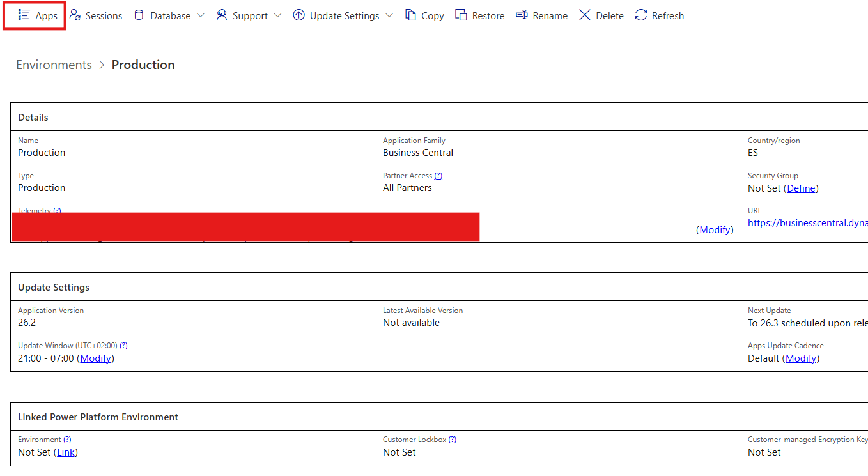Image resolution: width=868 pixels, height=476 pixels.
Task: Click the Application Version 26.2 value
Action: [x=27, y=323]
